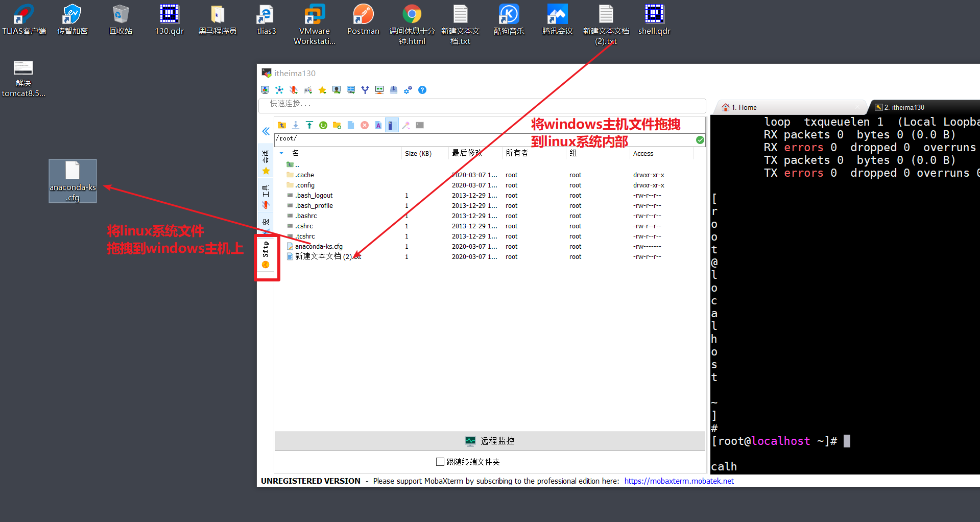Click the magic wand icon in SFTP toolbar
The height and width of the screenshot is (522, 980).
(406, 125)
